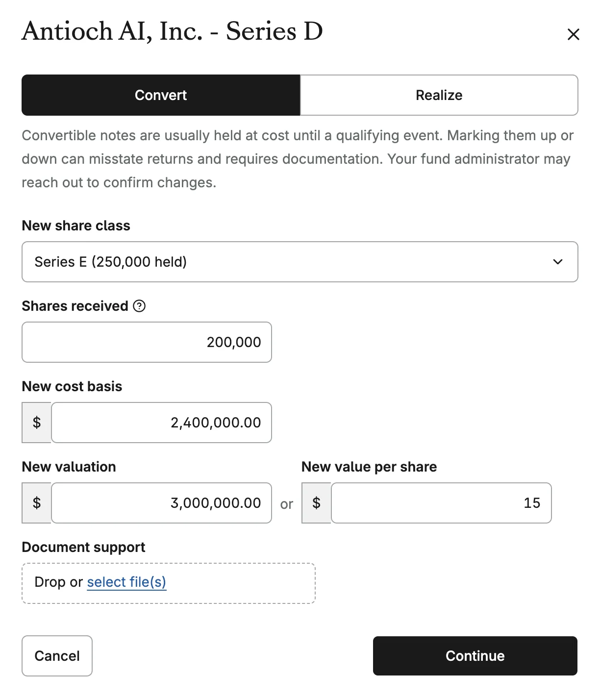Click the dollar sign next to New cost basis
This screenshot has height=700, width=600.
(36, 423)
